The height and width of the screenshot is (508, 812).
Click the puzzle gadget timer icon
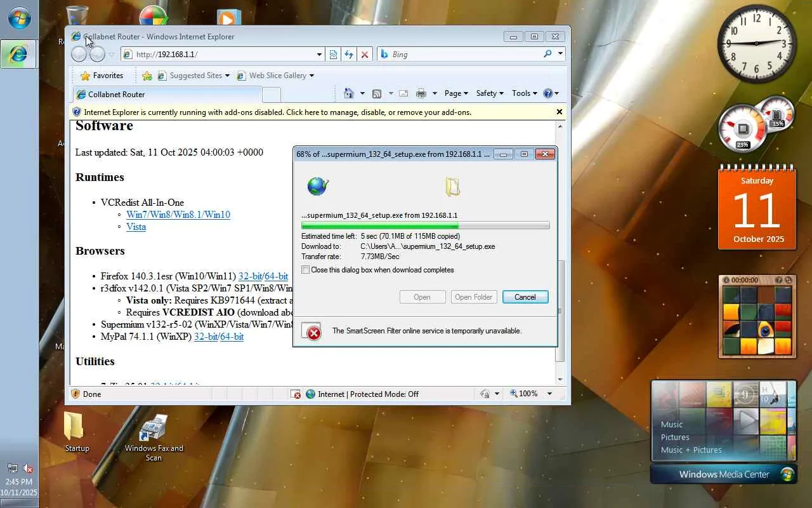[727, 280]
